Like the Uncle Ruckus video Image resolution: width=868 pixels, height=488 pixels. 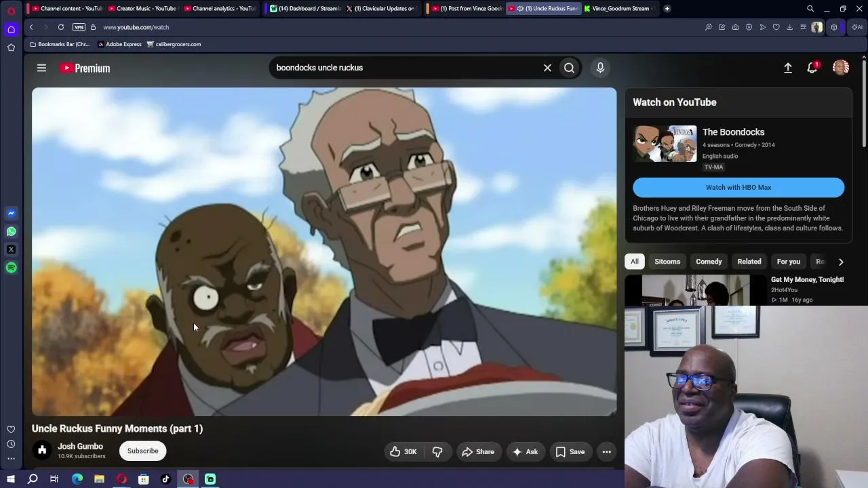click(403, 451)
